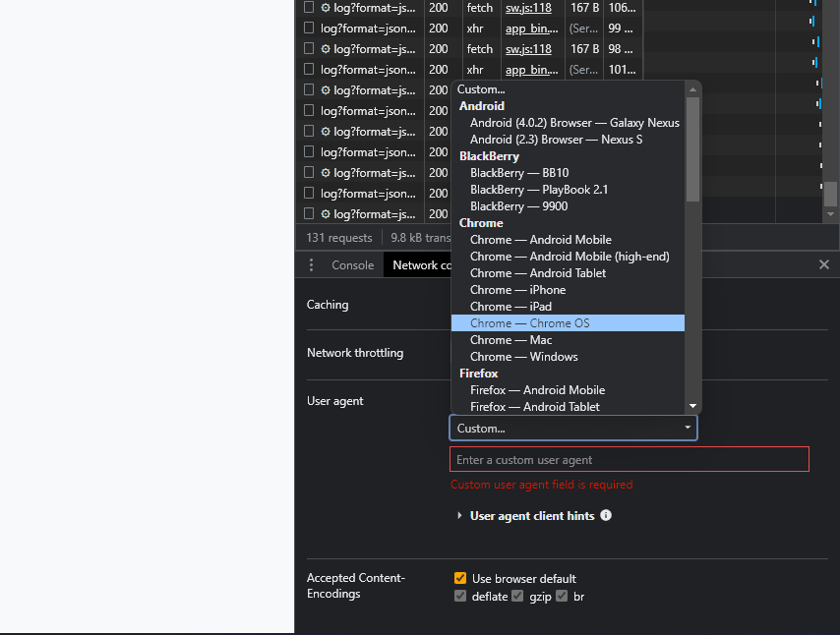This screenshot has height=635, width=840.
Task: Close the drawer with the X icon
Action: pos(823,264)
